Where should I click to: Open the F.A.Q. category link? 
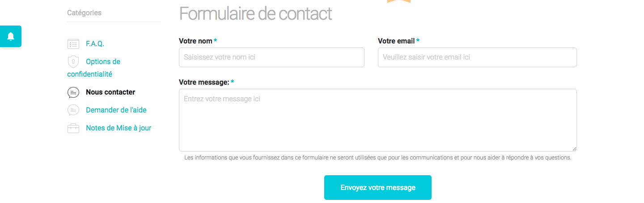tap(95, 44)
